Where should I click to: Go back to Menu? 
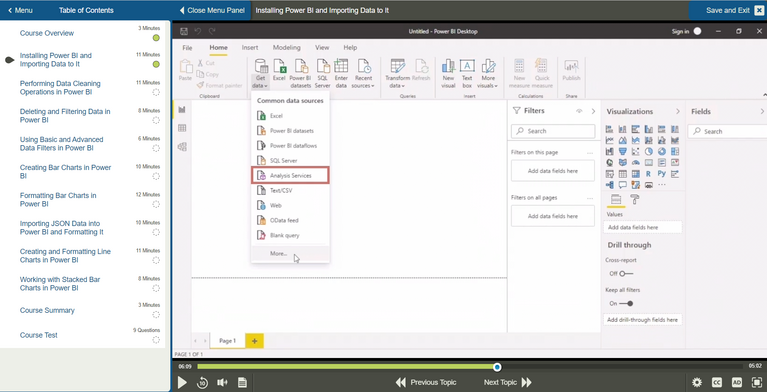point(21,10)
